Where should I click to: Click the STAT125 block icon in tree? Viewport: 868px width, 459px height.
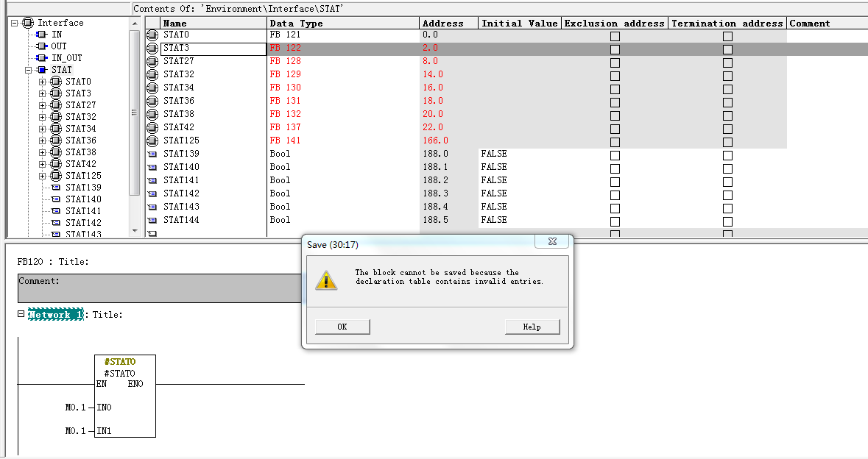coord(56,175)
